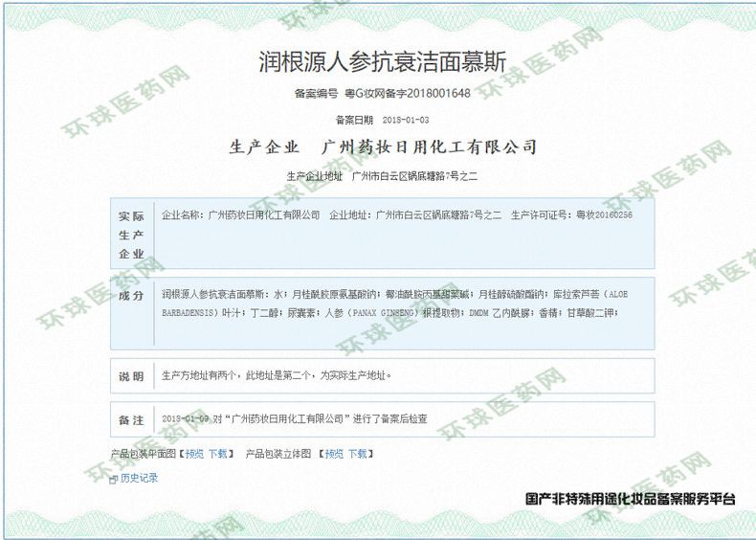756x540 pixels.
Task: Download the 产品包装立体图 via 下载
Action: point(357,454)
